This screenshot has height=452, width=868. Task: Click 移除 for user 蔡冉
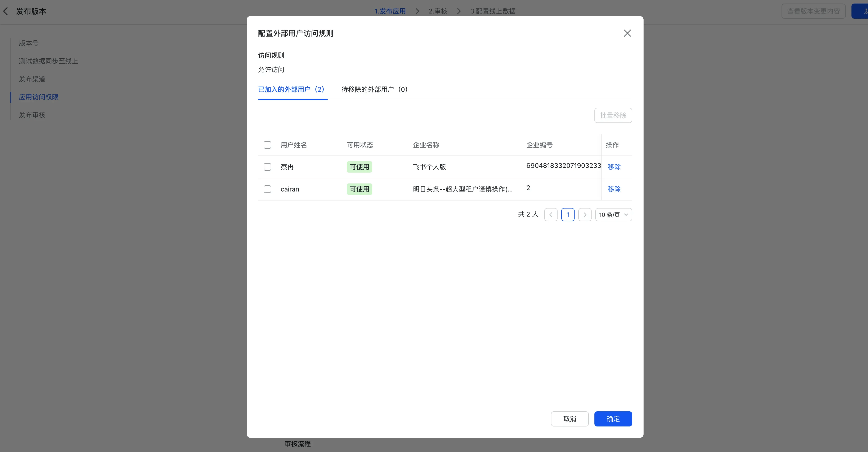614,167
